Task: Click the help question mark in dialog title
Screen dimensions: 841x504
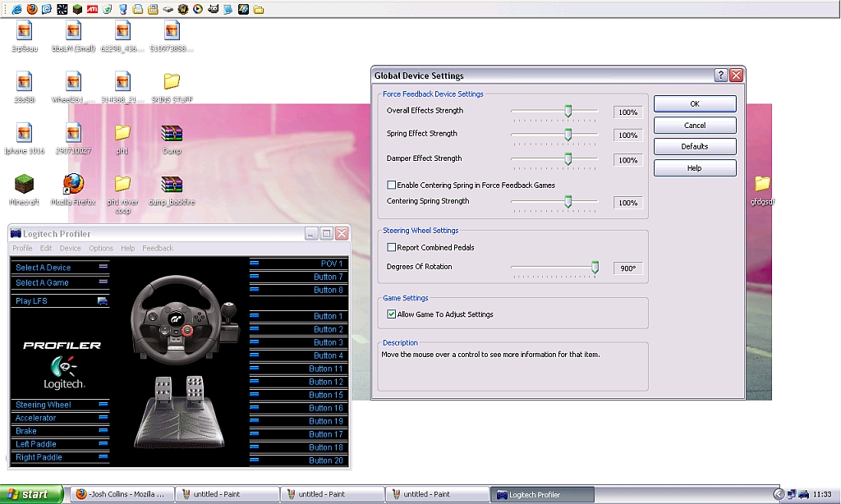Action: click(x=721, y=75)
